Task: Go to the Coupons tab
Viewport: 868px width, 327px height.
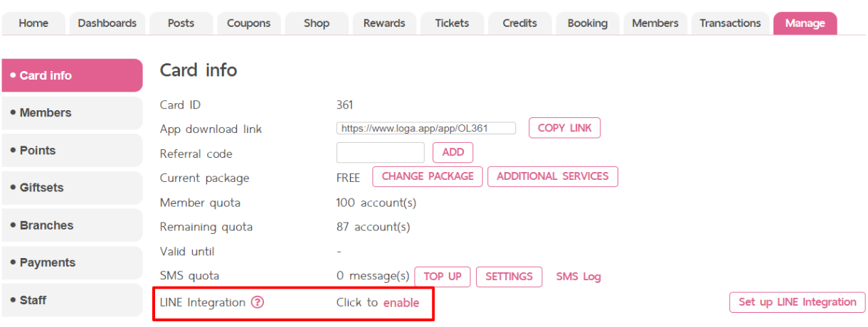Action: tap(249, 23)
